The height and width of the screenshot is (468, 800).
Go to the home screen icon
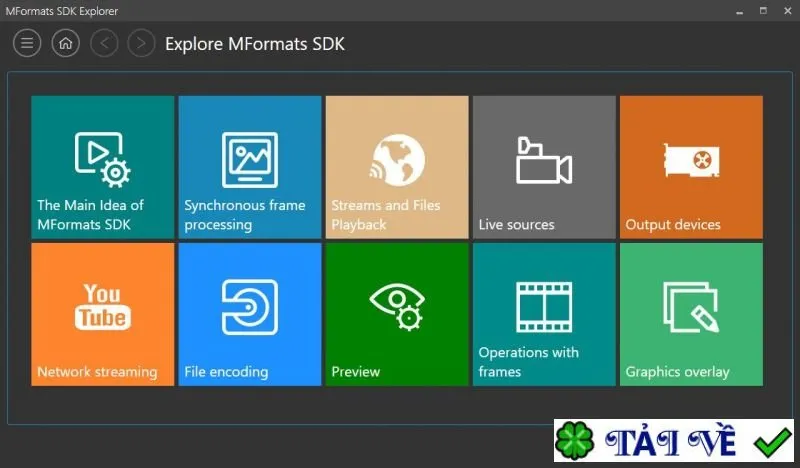(x=66, y=43)
